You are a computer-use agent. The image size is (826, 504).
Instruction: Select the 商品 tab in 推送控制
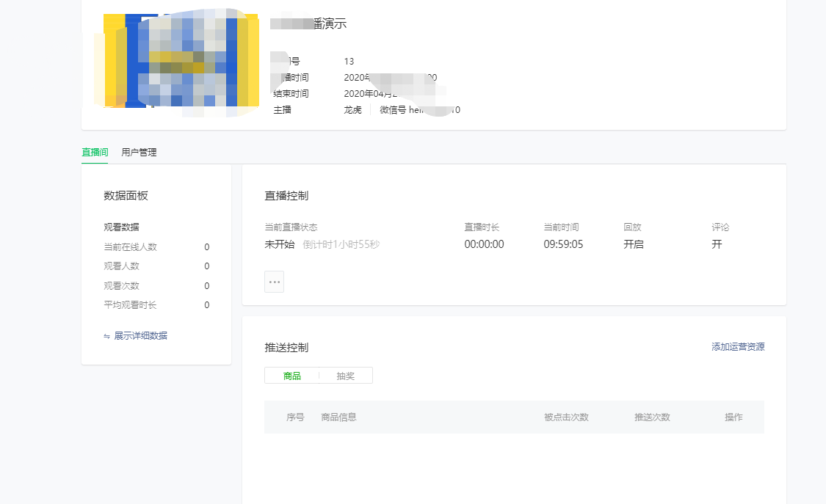click(x=291, y=376)
